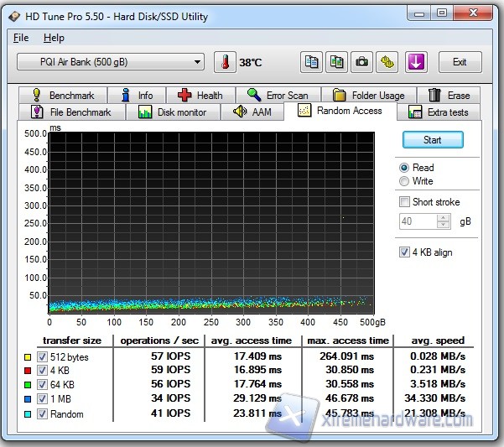Uncheck the 512 bytes transfer size
This screenshot has height=447, width=504.
[42, 357]
